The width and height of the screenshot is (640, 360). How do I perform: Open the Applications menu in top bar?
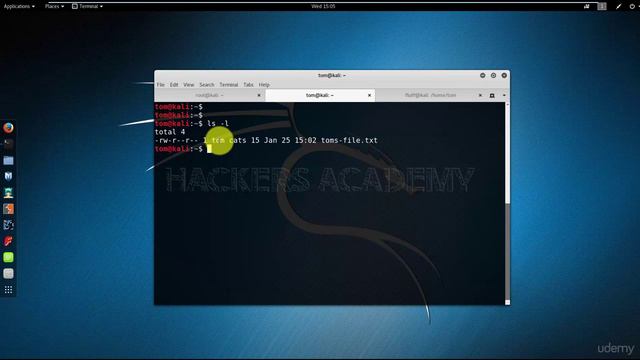(19, 6)
